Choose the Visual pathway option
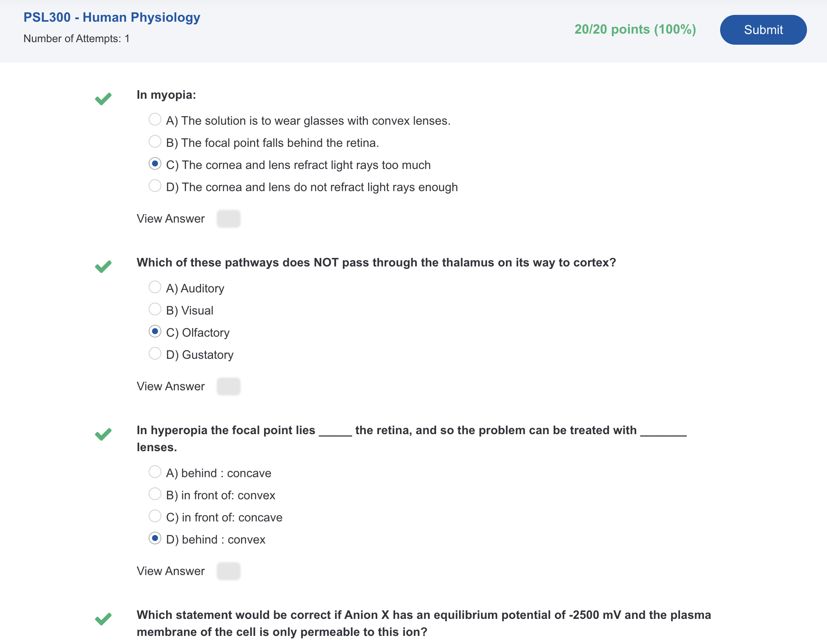Screen dimensions: 827x644 click(x=155, y=309)
